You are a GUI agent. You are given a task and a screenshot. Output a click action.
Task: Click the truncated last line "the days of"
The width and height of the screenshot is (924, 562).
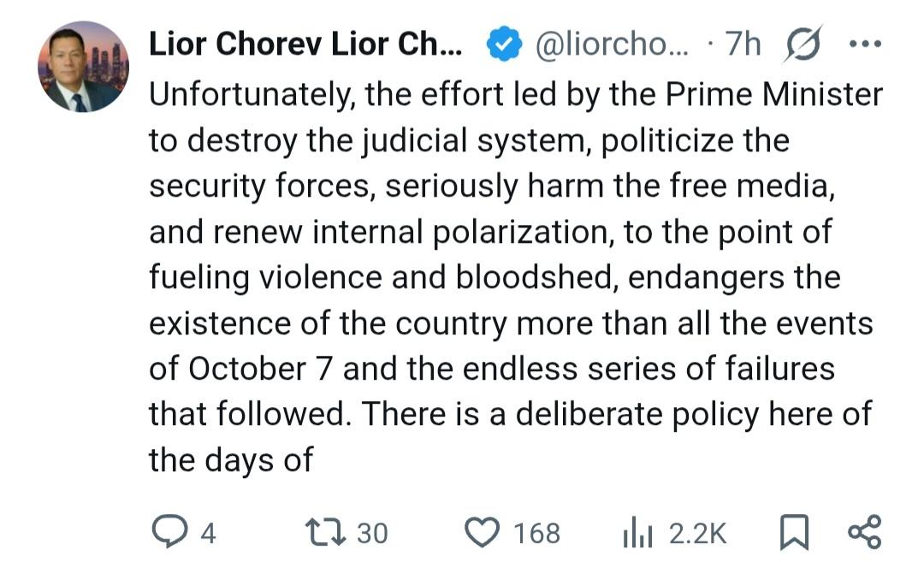tap(231, 460)
